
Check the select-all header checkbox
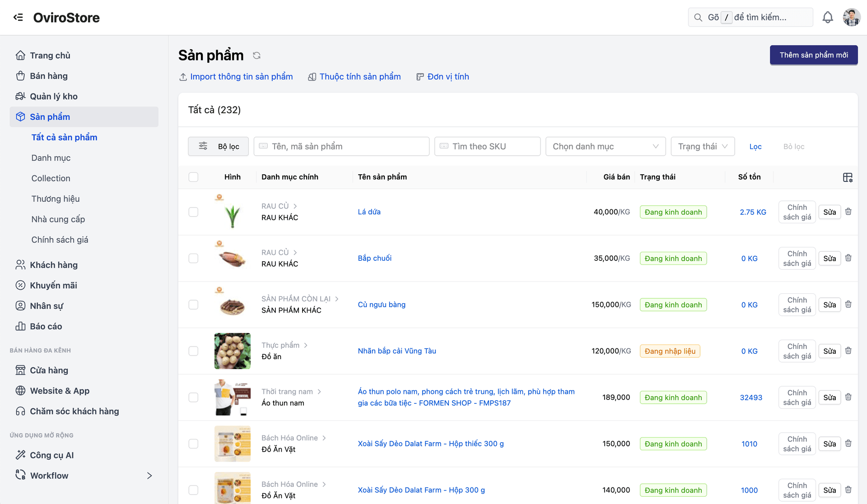pos(193,177)
